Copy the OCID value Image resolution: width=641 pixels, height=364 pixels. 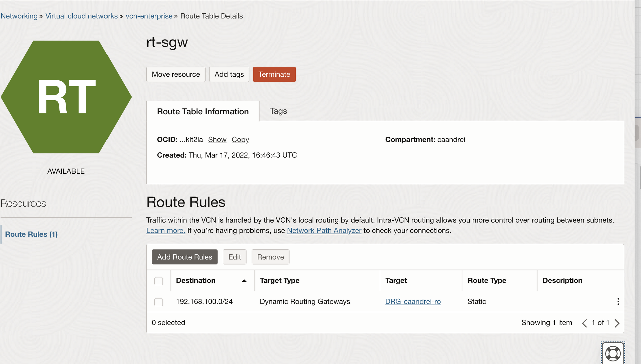click(x=240, y=140)
